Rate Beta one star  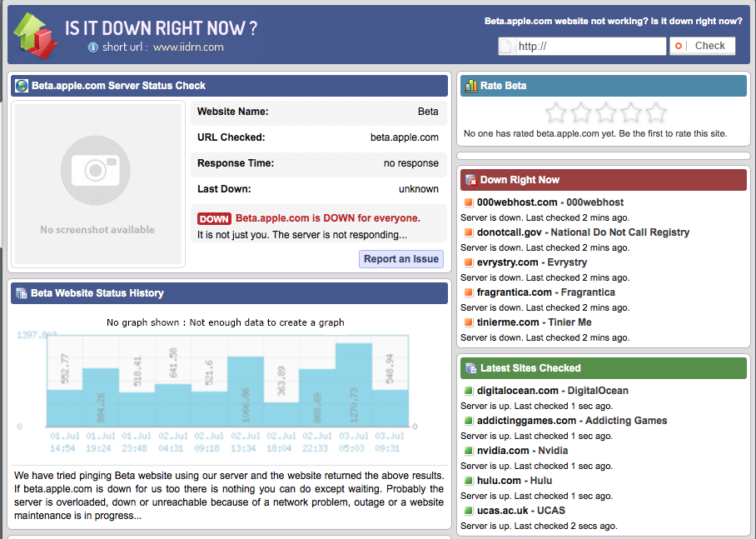tap(556, 113)
